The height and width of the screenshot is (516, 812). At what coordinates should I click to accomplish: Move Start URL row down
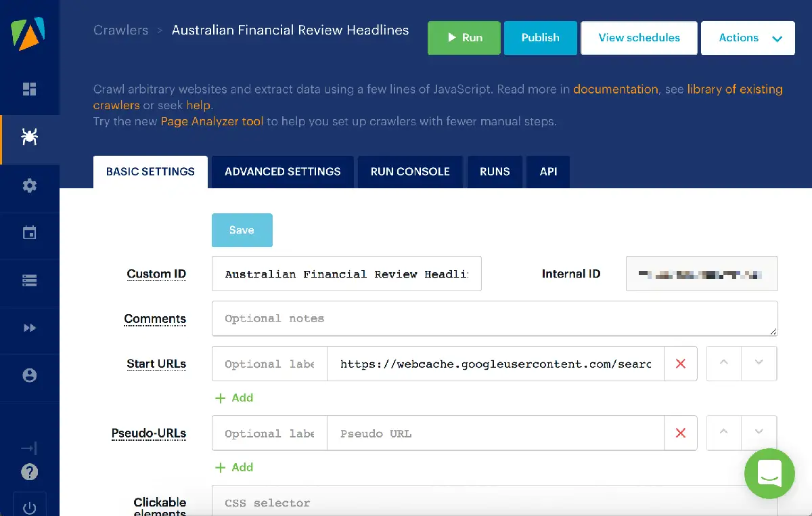tap(759, 363)
